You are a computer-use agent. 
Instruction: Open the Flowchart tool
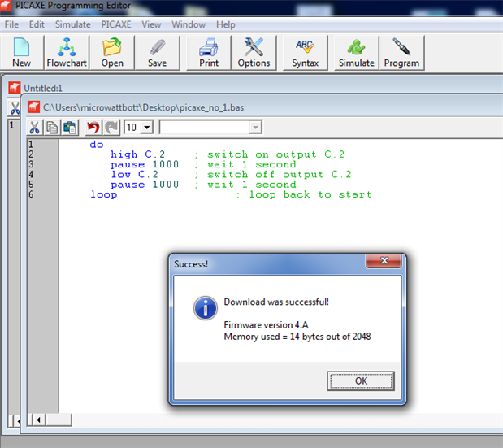coord(67,53)
